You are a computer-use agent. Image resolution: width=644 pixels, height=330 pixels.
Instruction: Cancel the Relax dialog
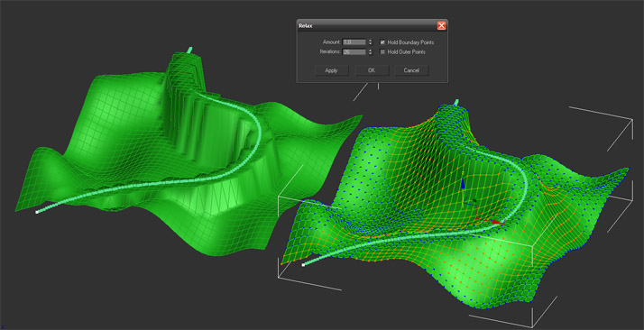(x=411, y=70)
